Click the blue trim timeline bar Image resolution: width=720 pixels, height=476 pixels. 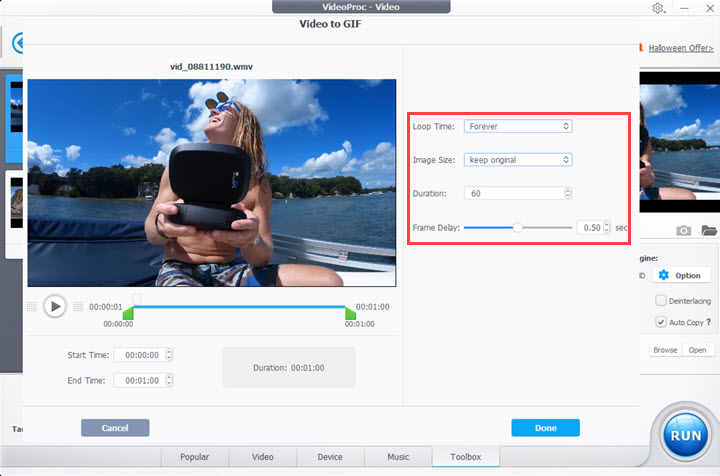[x=239, y=307]
